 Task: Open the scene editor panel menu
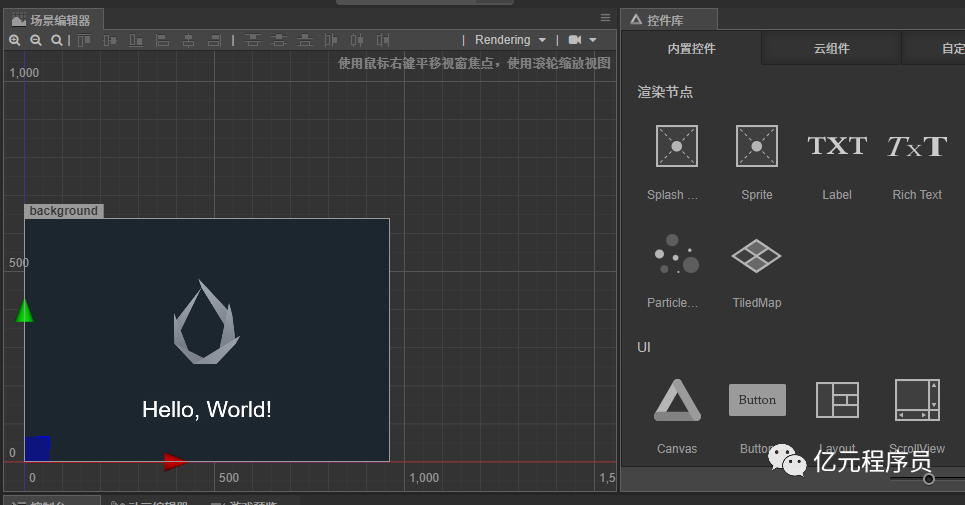coord(606,18)
